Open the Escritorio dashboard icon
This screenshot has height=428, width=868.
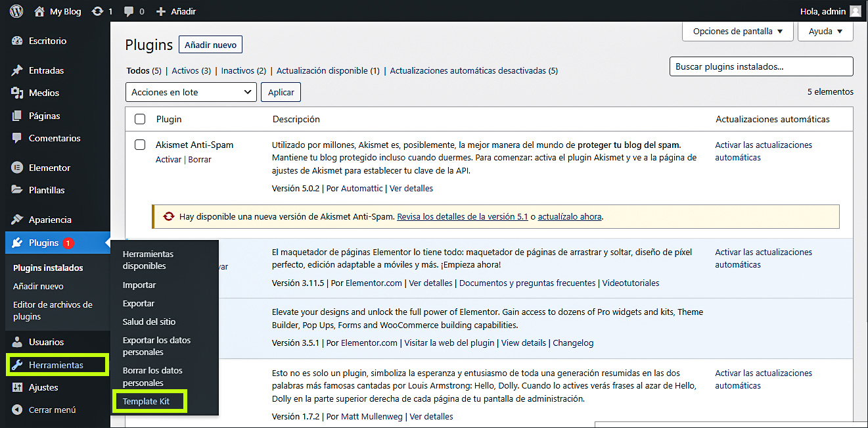18,41
